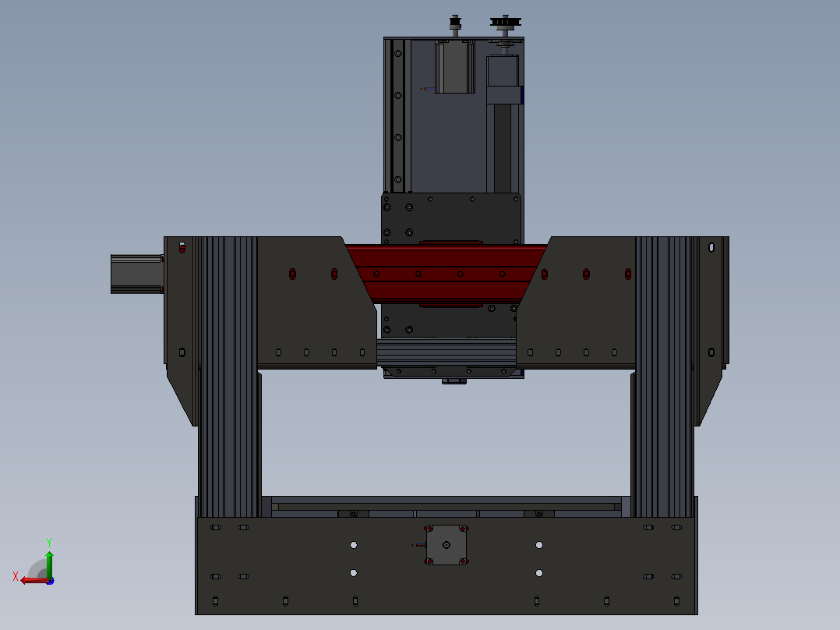Select the stepper motor protruding from left side

[x=137, y=274]
